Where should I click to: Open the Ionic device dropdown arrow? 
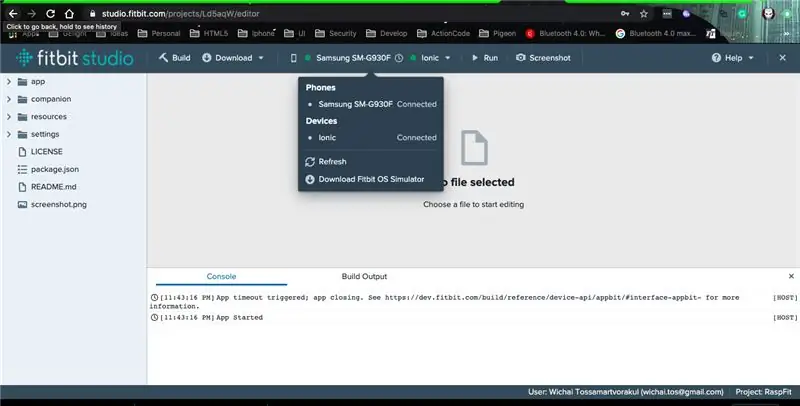447,58
